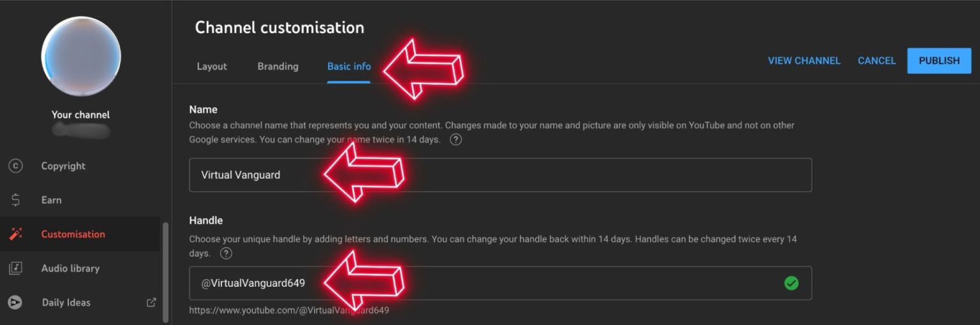This screenshot has height=325, width=980.
Task: Click the Daily Ideas icon
Action: tap(15, 302)
